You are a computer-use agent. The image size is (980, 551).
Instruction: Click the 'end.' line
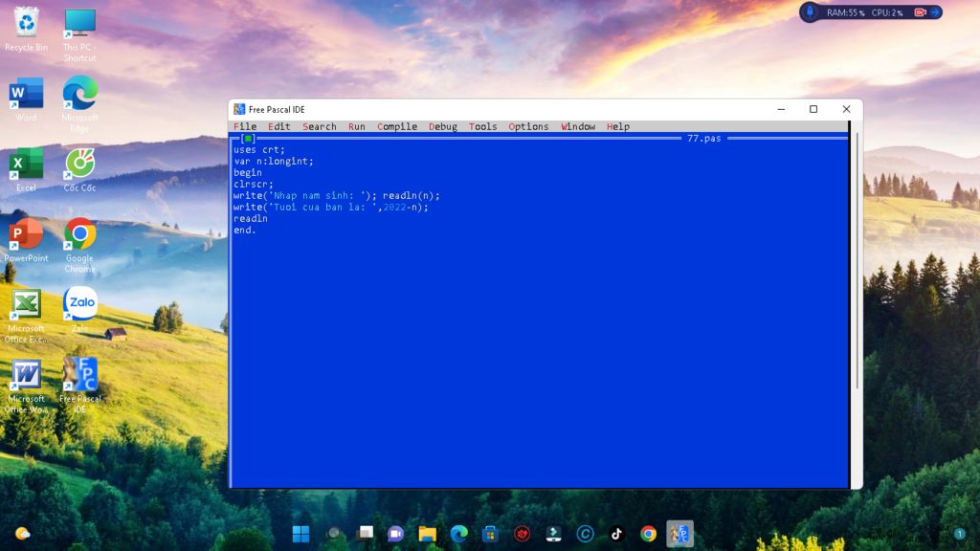point(244,230)
